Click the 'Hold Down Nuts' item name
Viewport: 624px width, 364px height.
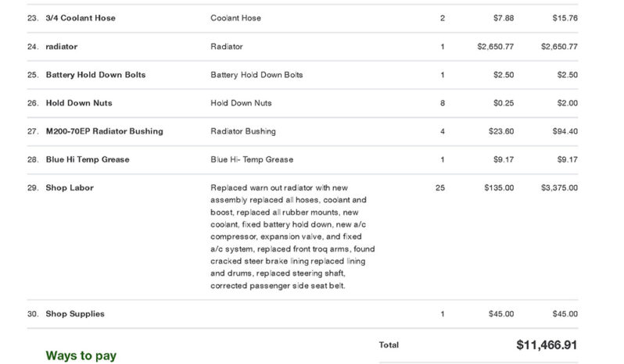tap(79, 103)
